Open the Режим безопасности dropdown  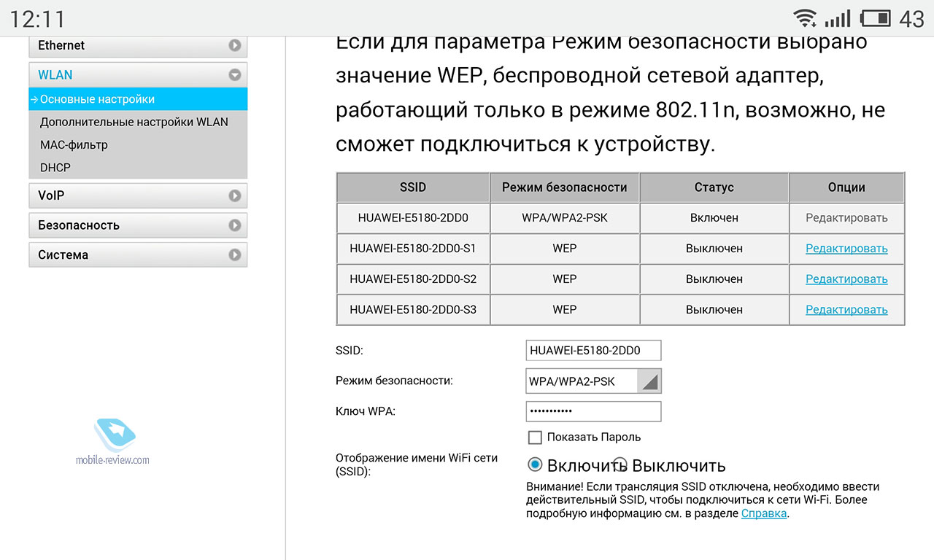[593, 381]
